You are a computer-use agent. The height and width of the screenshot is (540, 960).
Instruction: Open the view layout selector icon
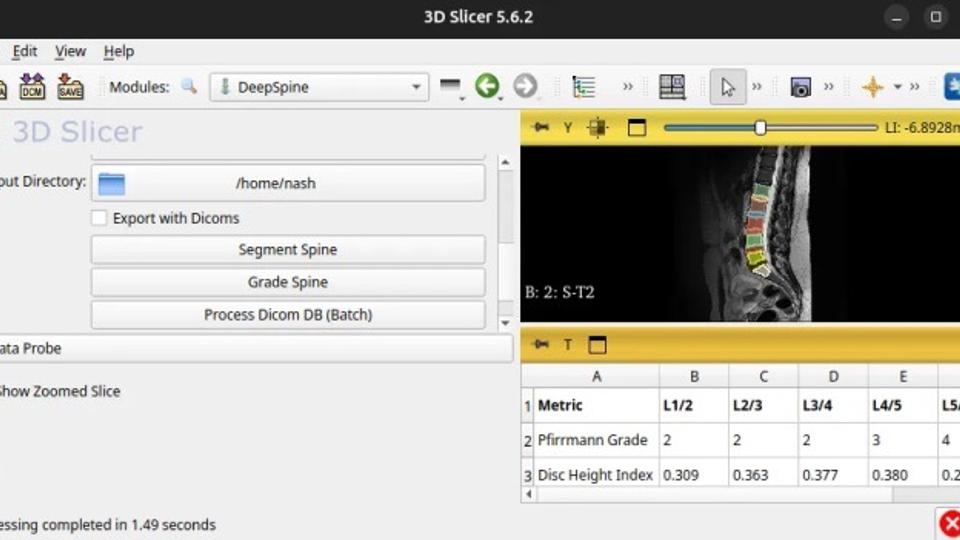(672, 86)
